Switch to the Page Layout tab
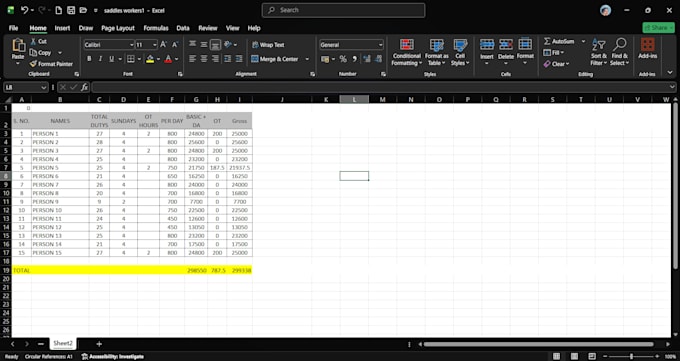Screen dimensions: 680x361 [x=118, y=28]
